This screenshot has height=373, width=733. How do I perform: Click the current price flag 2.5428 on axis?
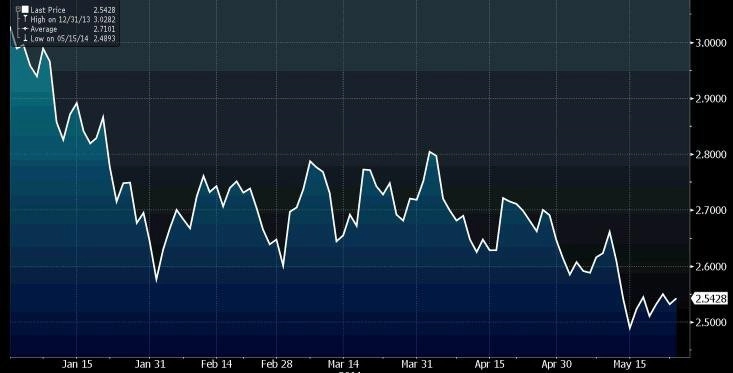coord(710,299)
